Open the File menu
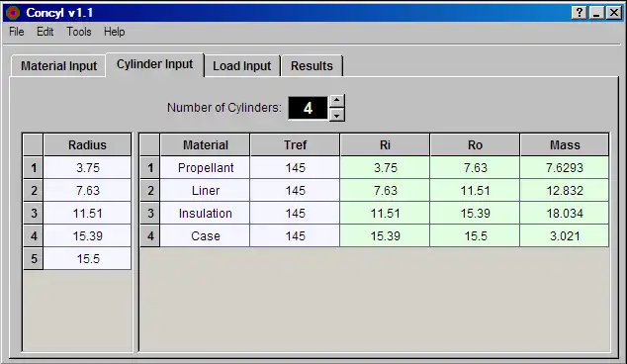Image resolution: width=627 pixels, height=364 pixels. tap(17, 32)
